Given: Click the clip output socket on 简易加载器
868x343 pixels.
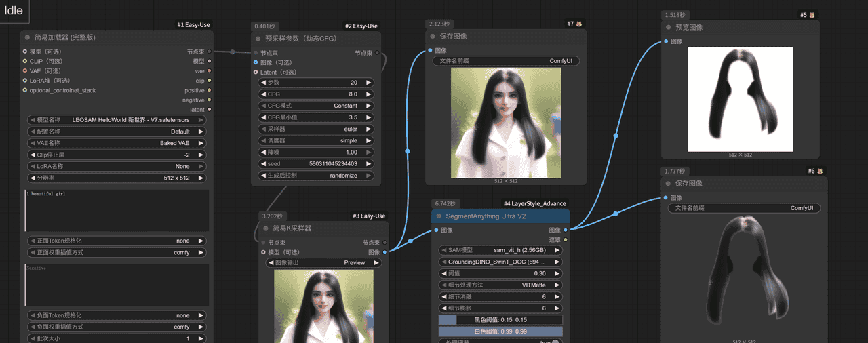Looking at the screenshot, I should pyautogui.click(x=209, y=81).
